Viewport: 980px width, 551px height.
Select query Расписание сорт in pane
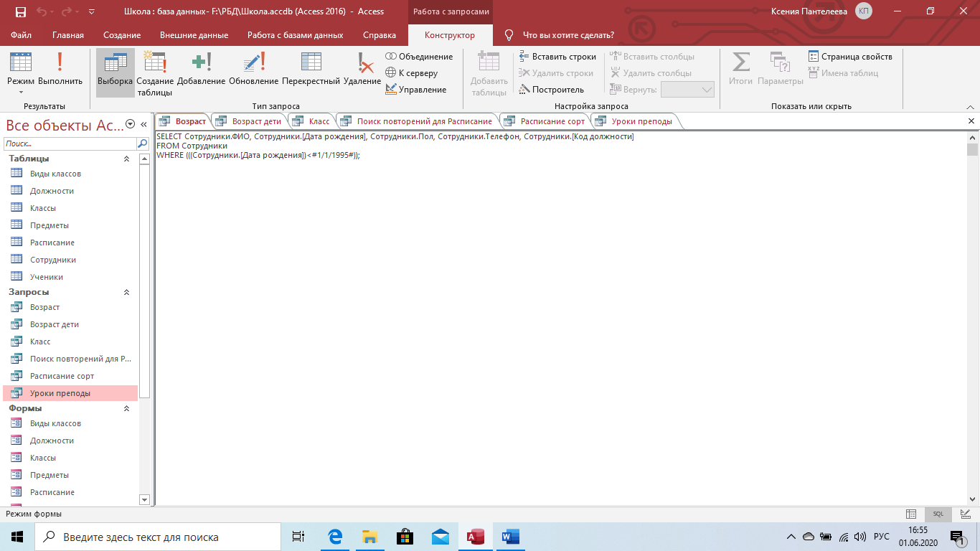point(70,376)
